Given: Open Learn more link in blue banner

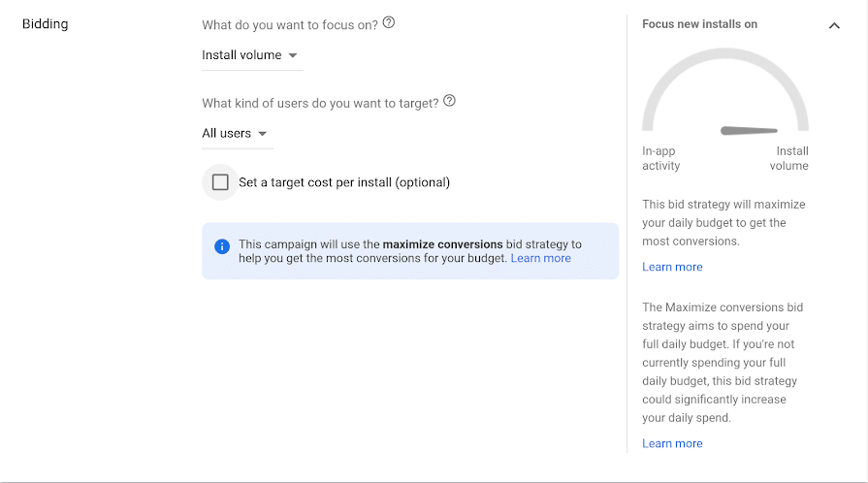Looking at the screenshot, I should [x=540, y=259].
